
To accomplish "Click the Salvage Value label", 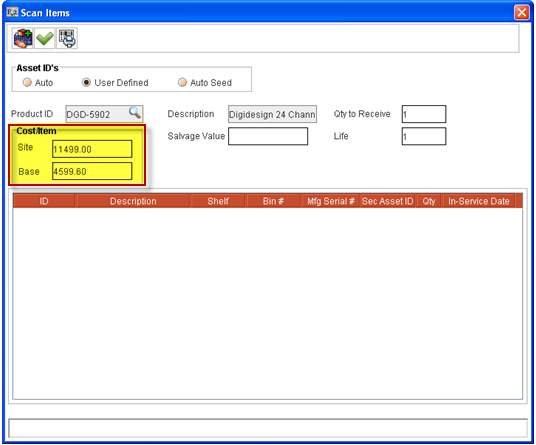I will click(x=196, y=136).
